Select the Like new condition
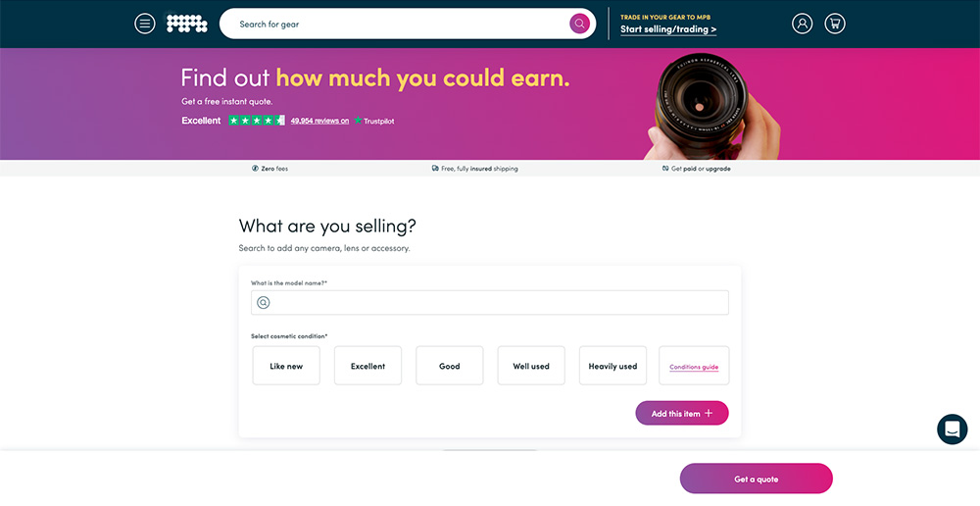Viewport: 980px width, 506px height. point(286,366)
